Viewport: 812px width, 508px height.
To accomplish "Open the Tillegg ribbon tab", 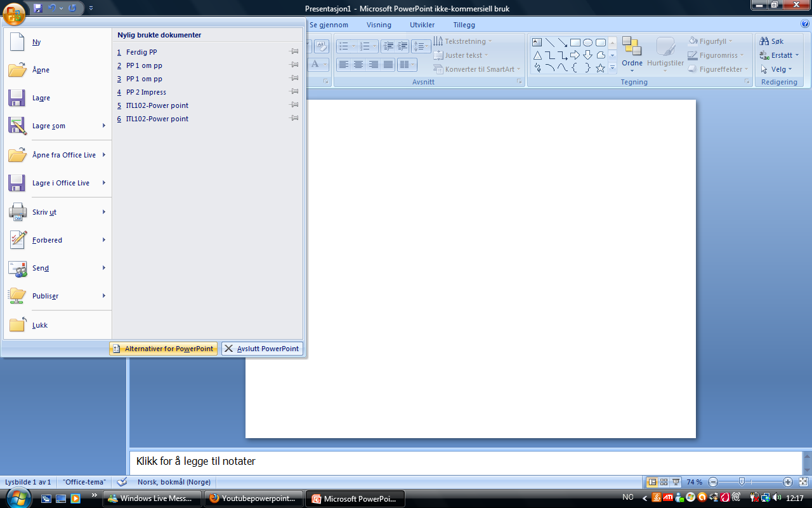I will click(x=464, y=25).
